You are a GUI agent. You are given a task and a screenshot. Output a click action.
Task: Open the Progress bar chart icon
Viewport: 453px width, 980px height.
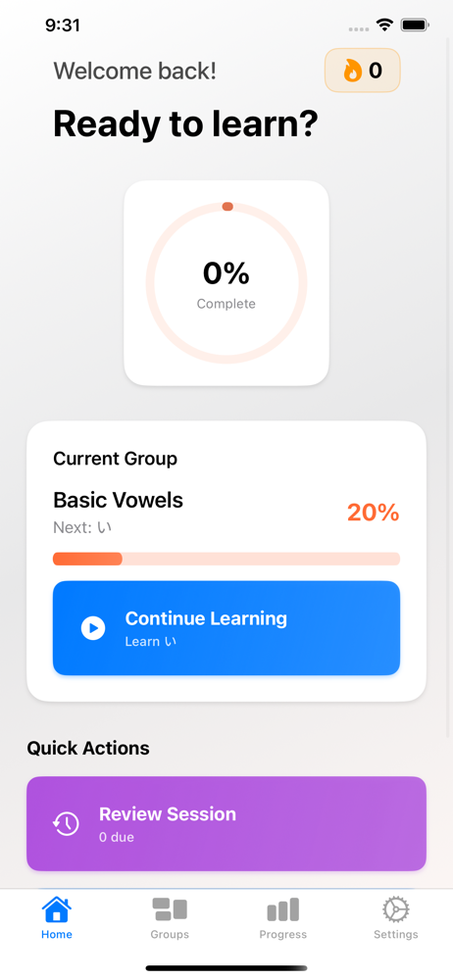point(282,909)
